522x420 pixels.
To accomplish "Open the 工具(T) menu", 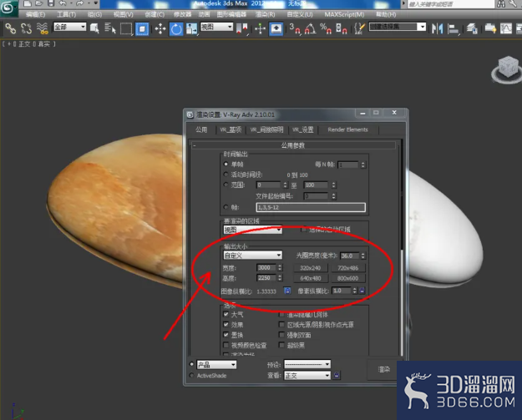I will (66, 15).
